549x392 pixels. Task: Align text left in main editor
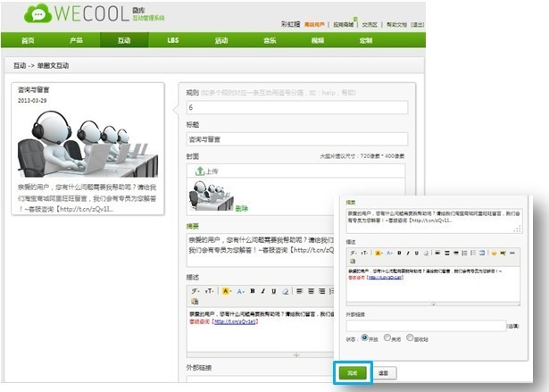pos(299,291)
